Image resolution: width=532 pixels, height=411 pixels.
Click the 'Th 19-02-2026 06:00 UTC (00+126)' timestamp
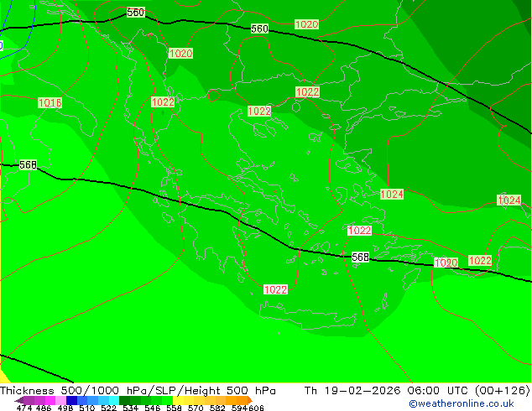417,391
